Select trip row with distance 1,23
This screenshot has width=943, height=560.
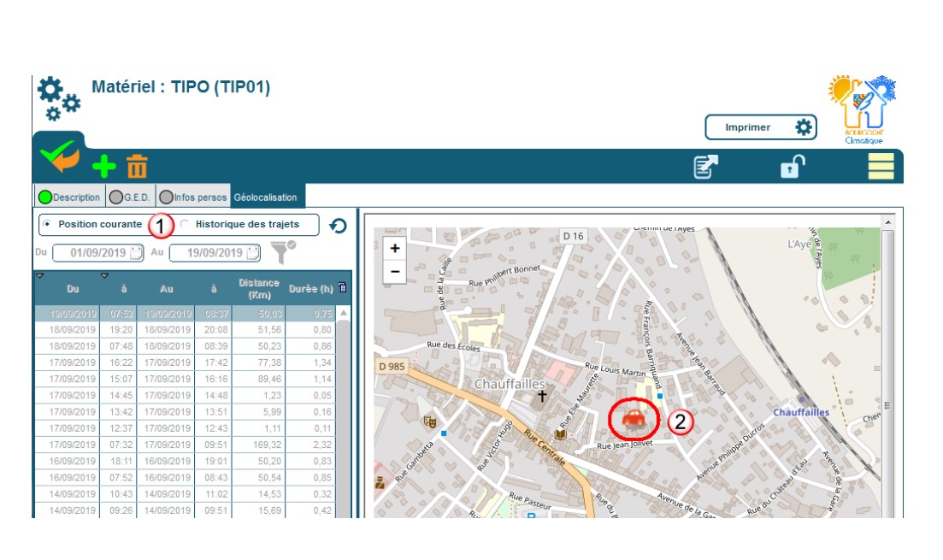(186, 395)
